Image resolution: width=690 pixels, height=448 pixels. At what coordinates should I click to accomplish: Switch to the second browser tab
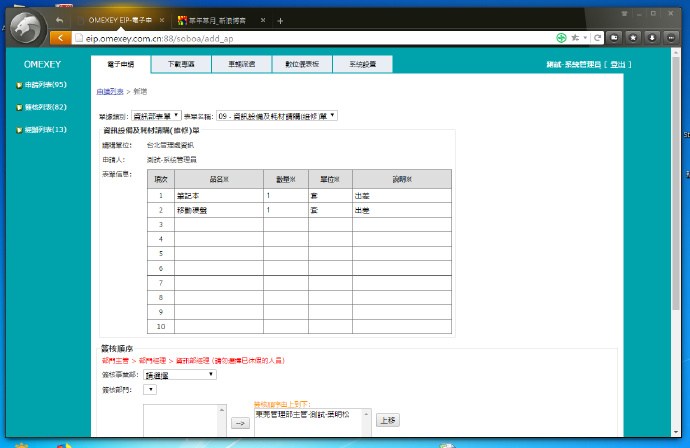221,20
